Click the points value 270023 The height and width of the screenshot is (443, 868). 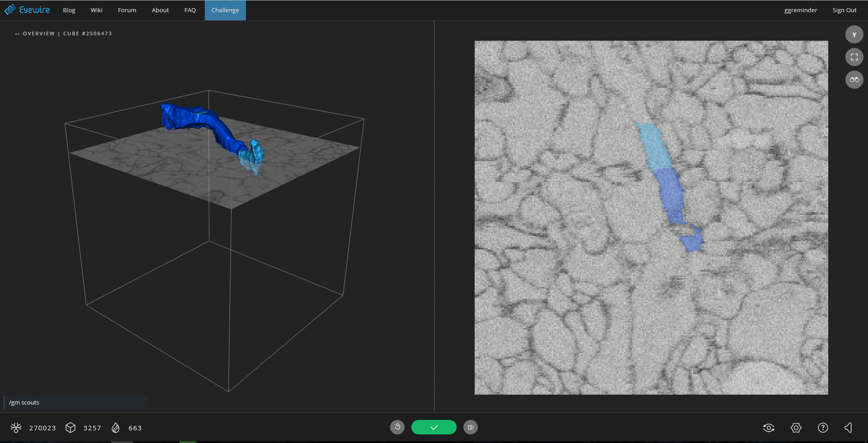(x=42, y=428)
